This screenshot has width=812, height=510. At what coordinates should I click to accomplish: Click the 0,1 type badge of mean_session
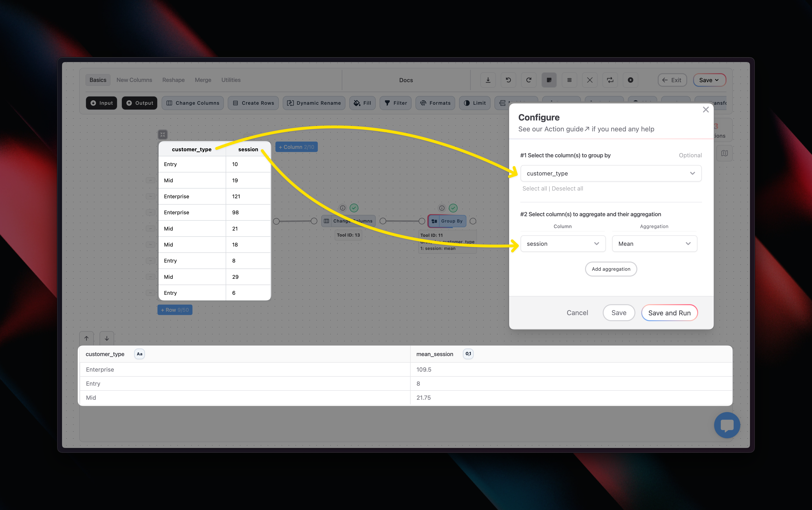pos(468,354)
